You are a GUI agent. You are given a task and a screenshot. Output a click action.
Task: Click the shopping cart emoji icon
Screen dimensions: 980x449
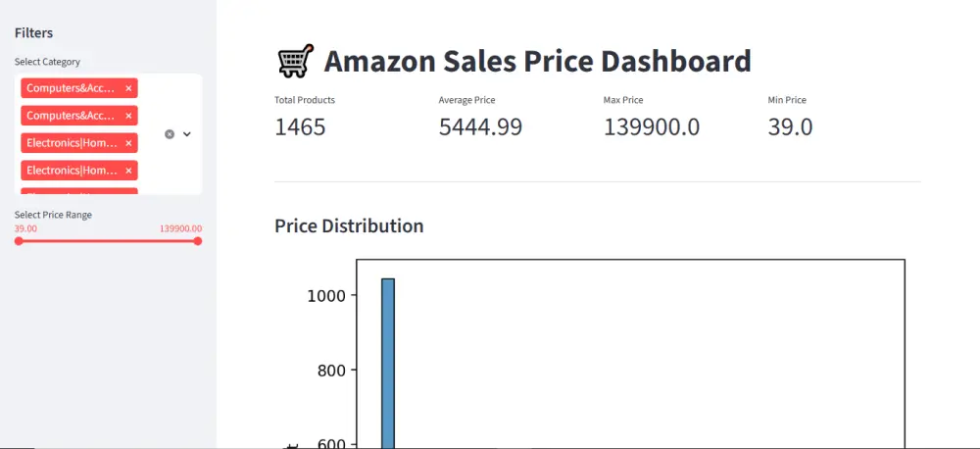click(295, 62)
